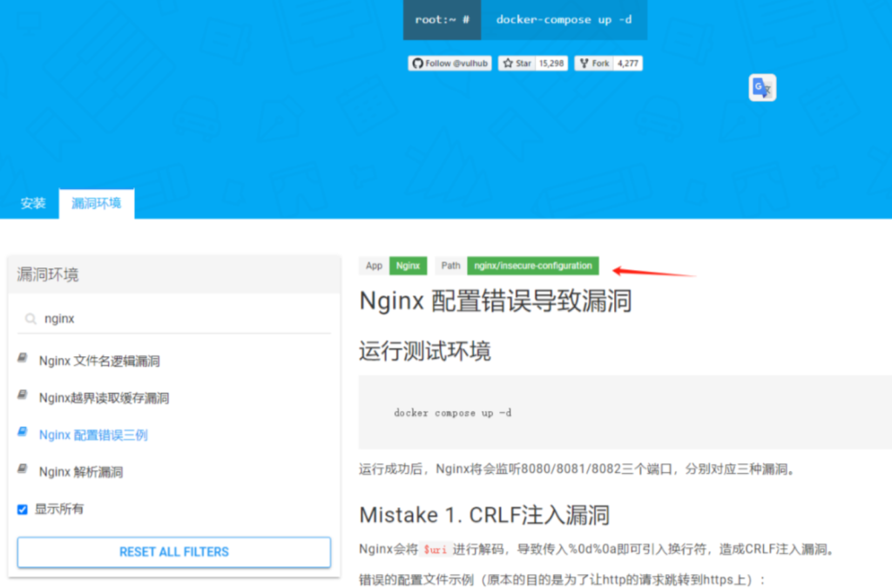Click the 运行测试环境 heading
Viewport: 892px width, 588px height.
pyautogui.click(x=425, y=351)
